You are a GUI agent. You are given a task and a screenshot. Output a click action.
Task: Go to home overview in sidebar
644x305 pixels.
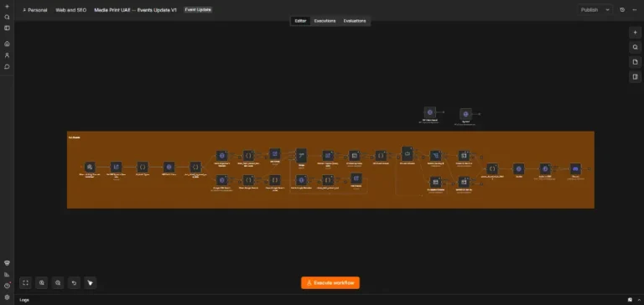[7, 44]
